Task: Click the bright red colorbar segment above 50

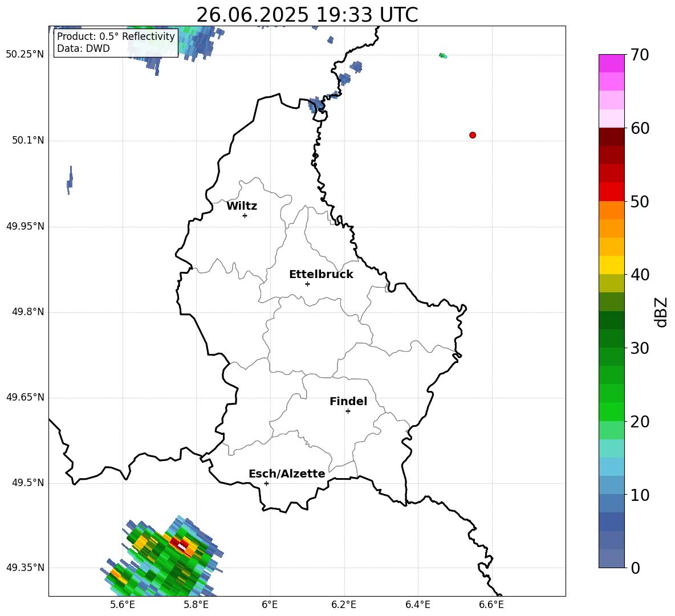Action: [611, 192]
